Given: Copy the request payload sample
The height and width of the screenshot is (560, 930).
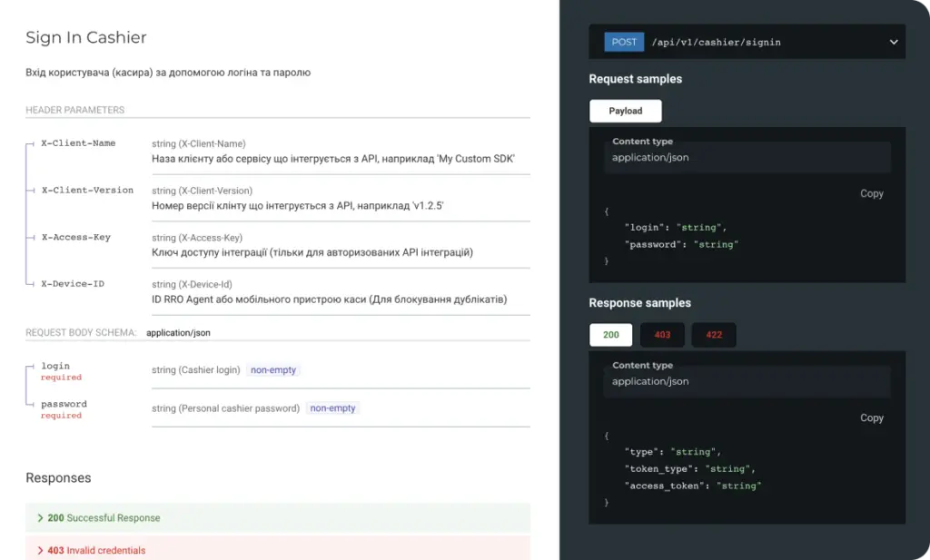Looking at the screenshot, I should click(870, 193).
